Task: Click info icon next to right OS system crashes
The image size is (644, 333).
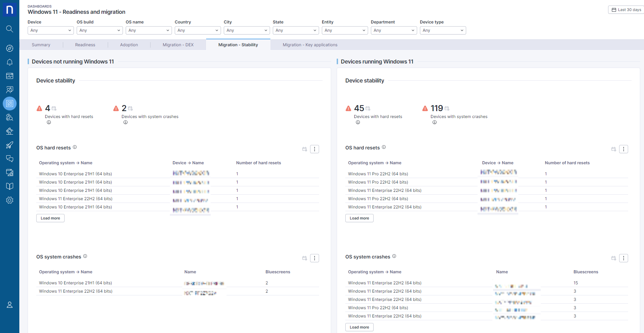Action: pos(394,256)
